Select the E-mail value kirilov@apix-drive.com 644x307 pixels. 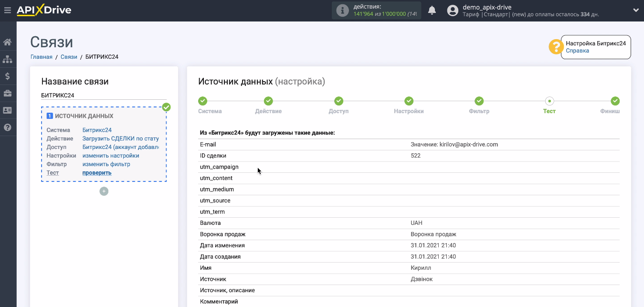[454, 144]
